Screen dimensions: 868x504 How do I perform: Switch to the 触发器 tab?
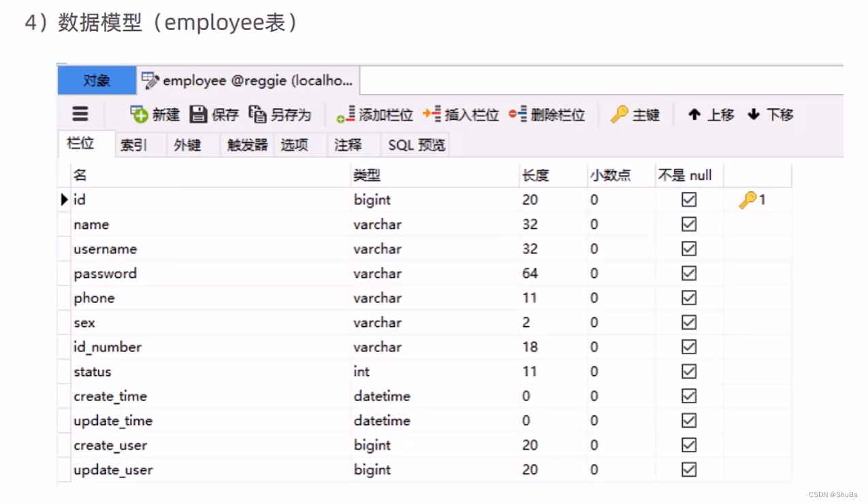247,145
